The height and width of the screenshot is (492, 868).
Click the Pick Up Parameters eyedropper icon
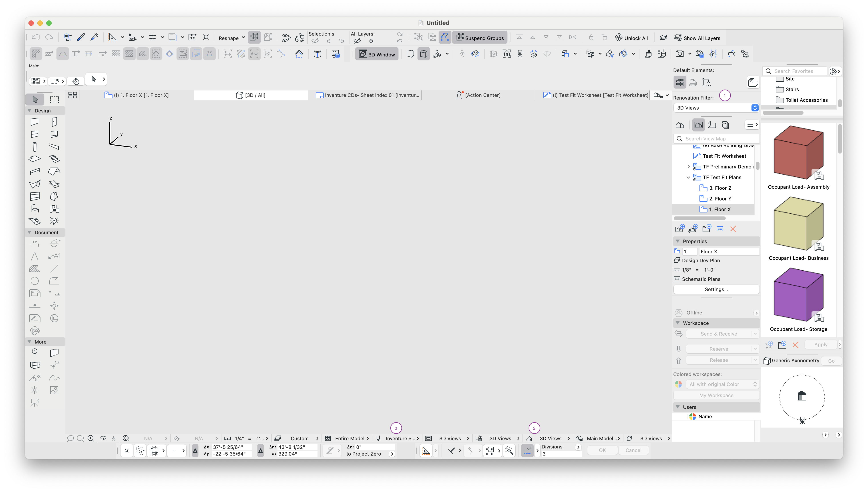point(81,37)
